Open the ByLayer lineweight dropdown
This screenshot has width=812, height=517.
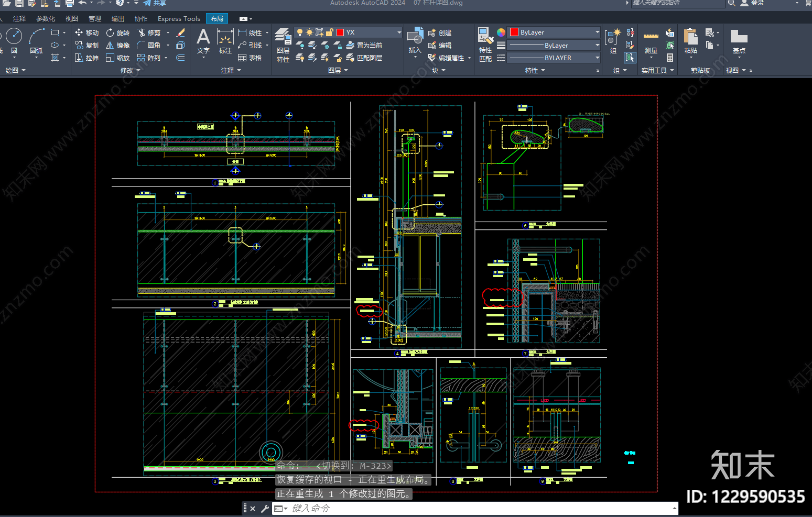click(597, 45)
